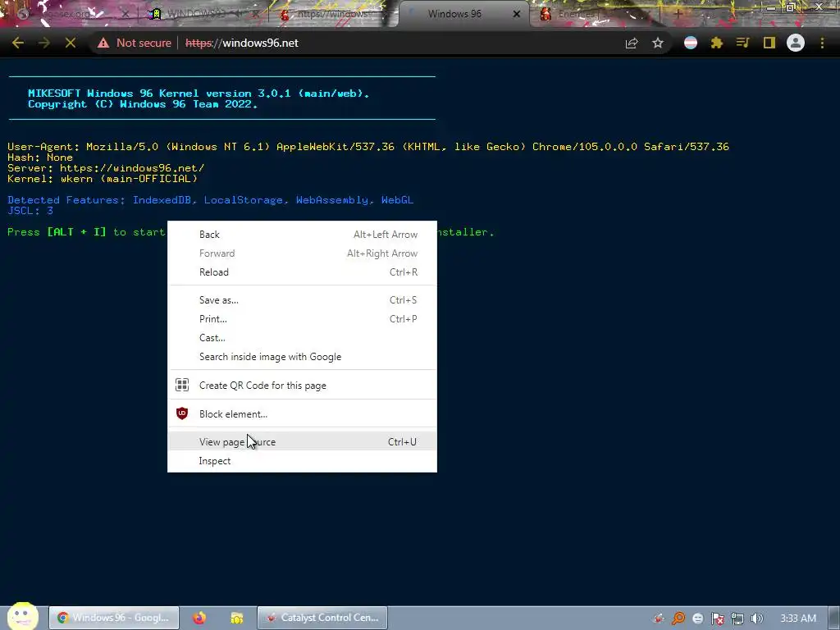Open the Not secure warning info
840x630 pixels.
(x=135, y=43)
